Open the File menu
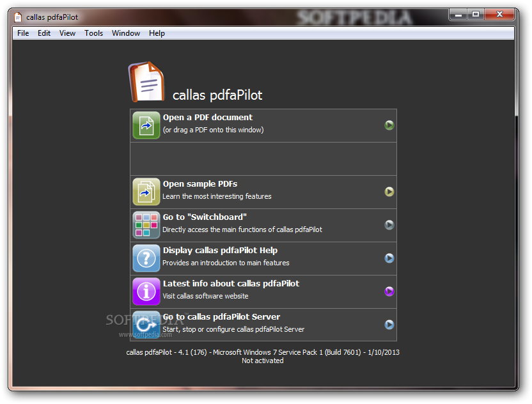Viewport: 532px width, 404px height. pos(23,33)
